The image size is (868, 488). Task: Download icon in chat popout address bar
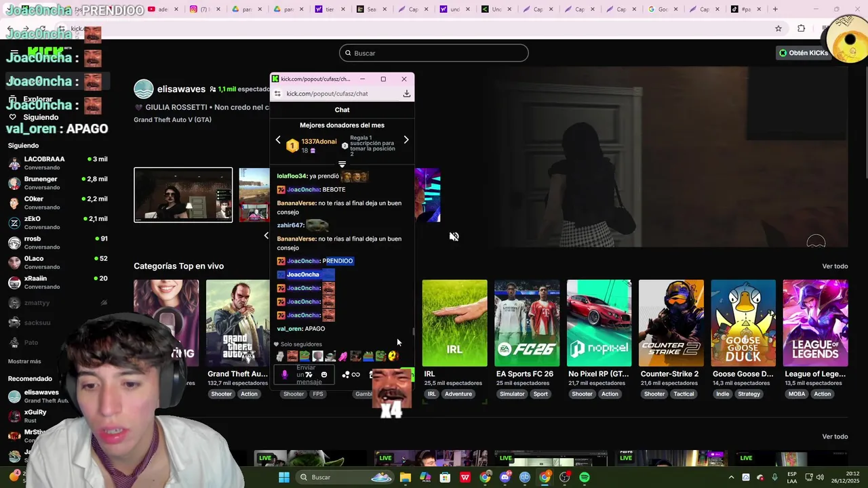point(406,94)
